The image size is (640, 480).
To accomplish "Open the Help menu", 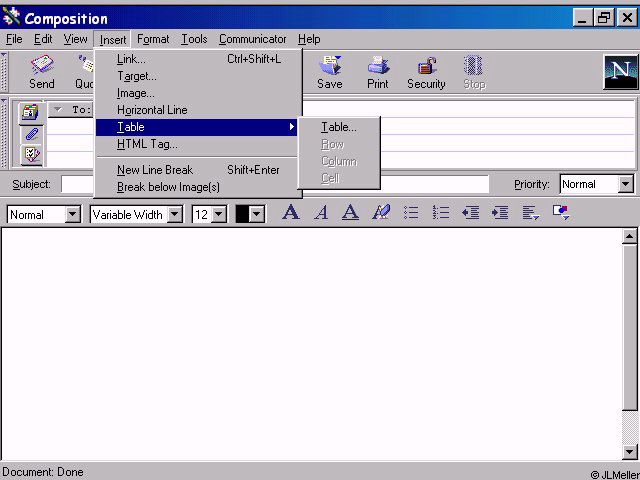I will 309,39.
